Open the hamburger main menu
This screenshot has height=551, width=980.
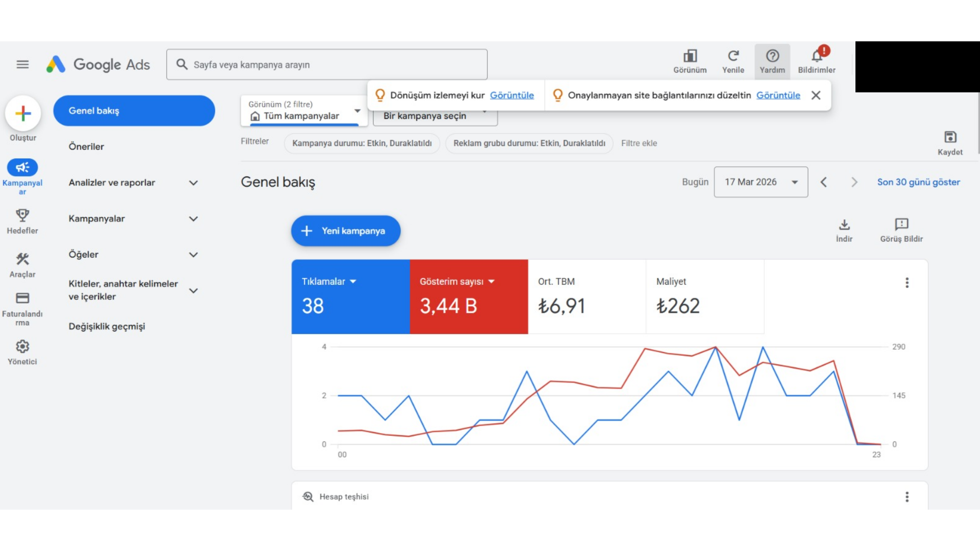[x=22, y=64]
